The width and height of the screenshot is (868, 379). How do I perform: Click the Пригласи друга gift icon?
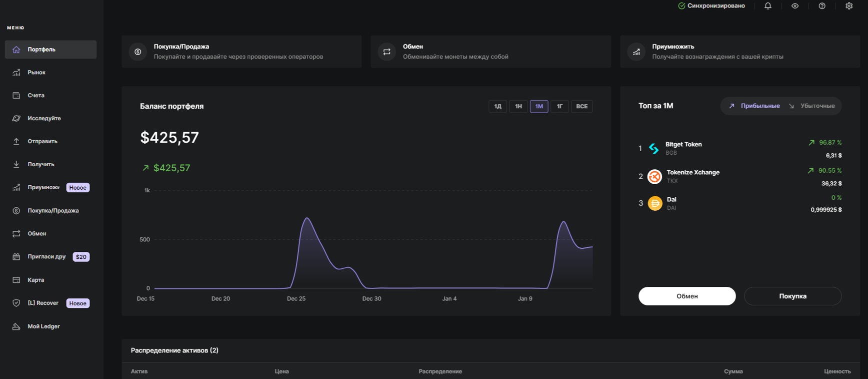[x=16, y=257]
